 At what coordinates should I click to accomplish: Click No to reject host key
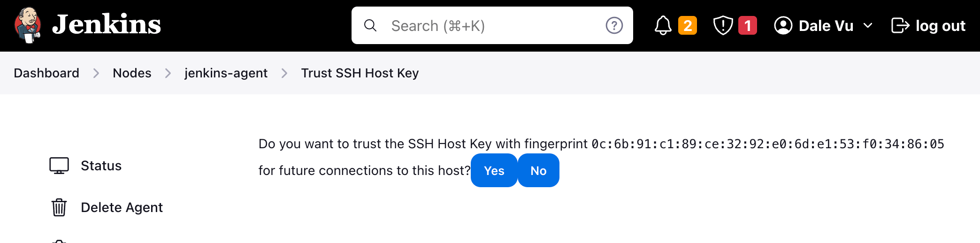pyautogui.click(x=538, y=170)
